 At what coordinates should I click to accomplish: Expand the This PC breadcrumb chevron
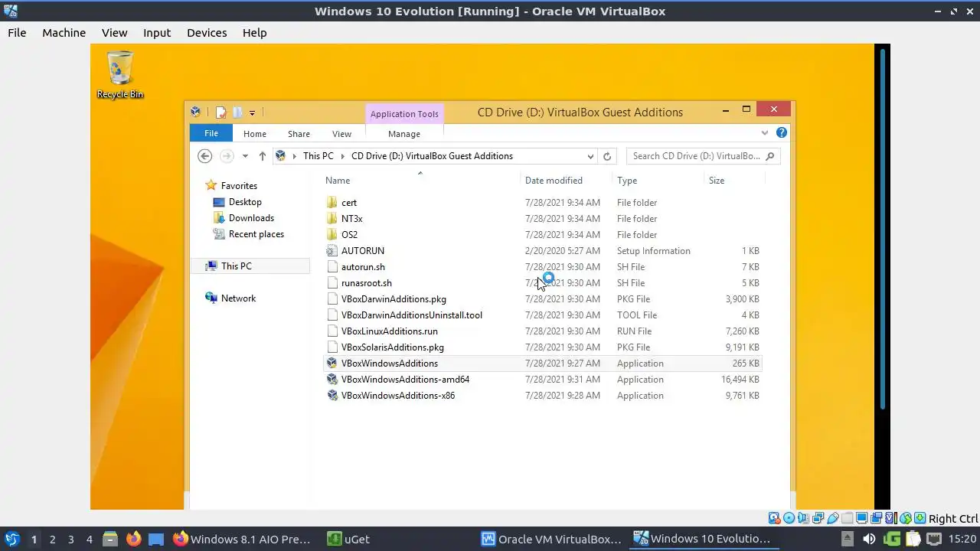(342, 156)
